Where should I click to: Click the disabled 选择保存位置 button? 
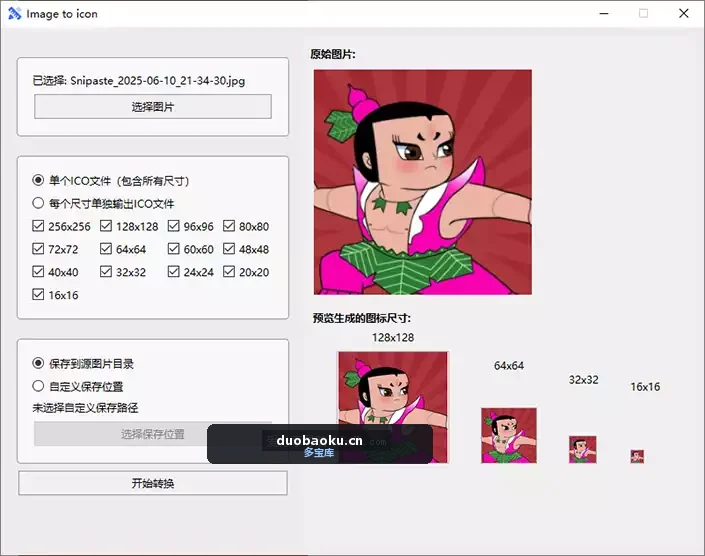click(153, 434)
